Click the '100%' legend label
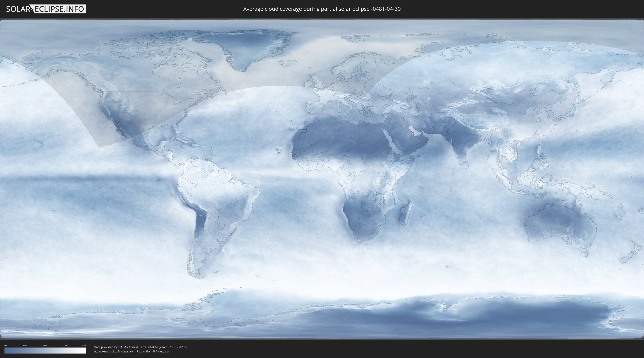644x358 pixels. tap(83, 345)
